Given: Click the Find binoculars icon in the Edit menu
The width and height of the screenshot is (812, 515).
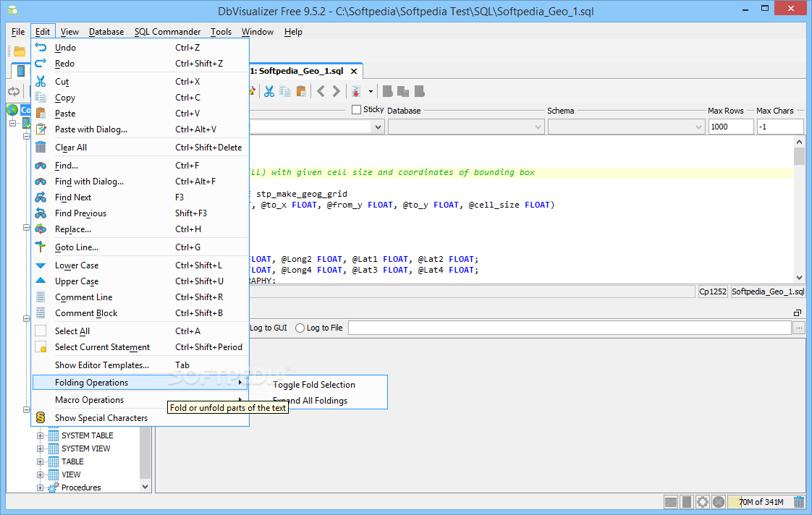Looking at the screenshot, I should 41,166.
